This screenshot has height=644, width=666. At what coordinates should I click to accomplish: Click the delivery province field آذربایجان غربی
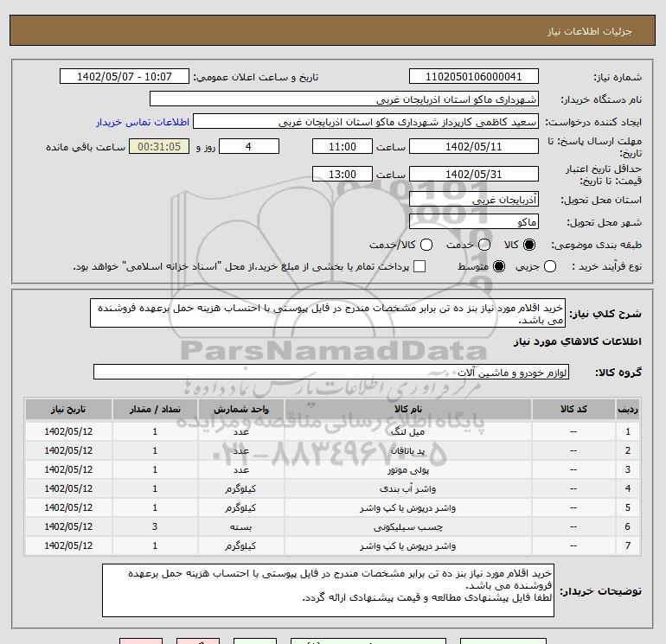pos(474,200)
